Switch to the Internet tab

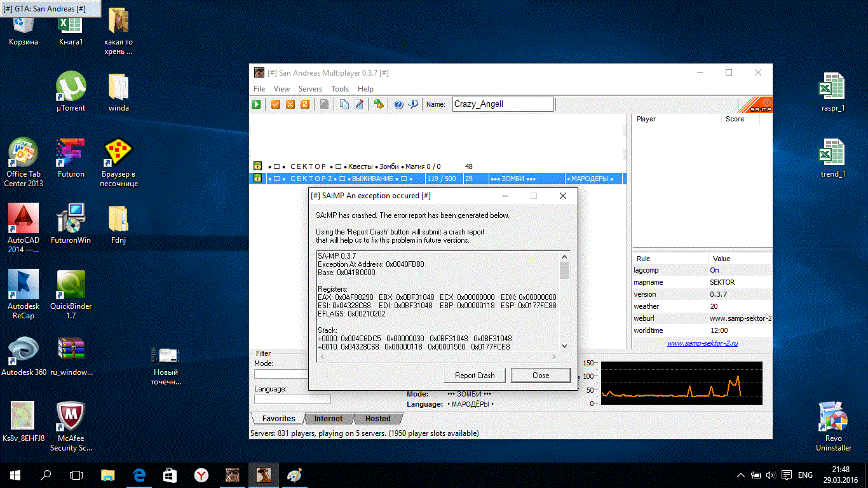point(328,419)
